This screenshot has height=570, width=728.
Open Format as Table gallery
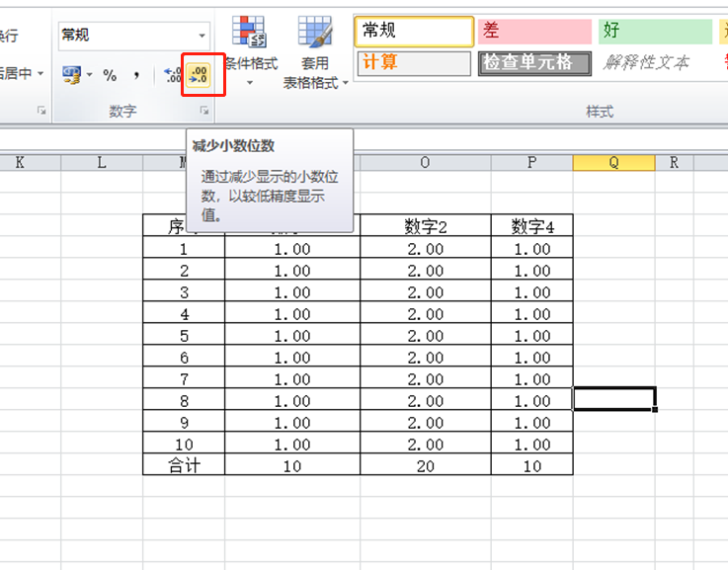tap(316, 52)
